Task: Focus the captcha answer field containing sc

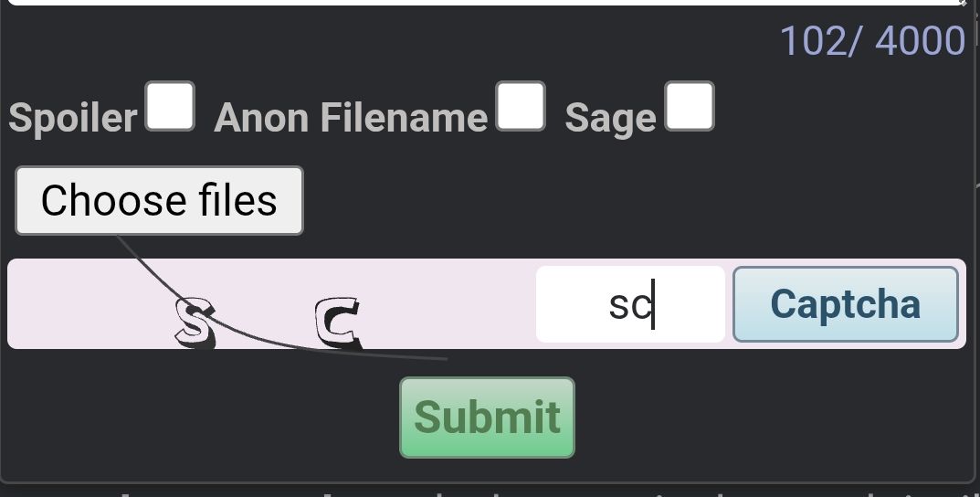Action: pyautogui.click(x=630, y=304)
